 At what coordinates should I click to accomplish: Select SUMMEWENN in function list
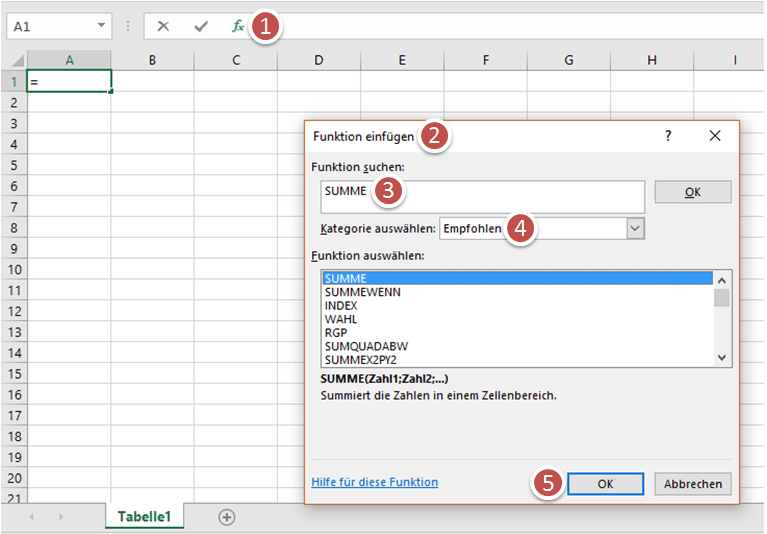click(x=518, y=292)
